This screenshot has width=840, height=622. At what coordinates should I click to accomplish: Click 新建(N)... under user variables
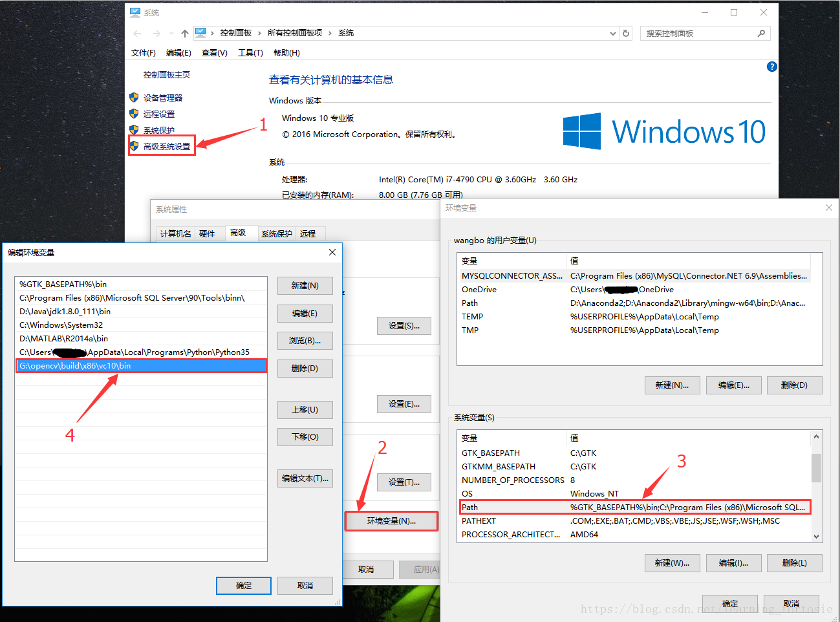coord(672,385)
